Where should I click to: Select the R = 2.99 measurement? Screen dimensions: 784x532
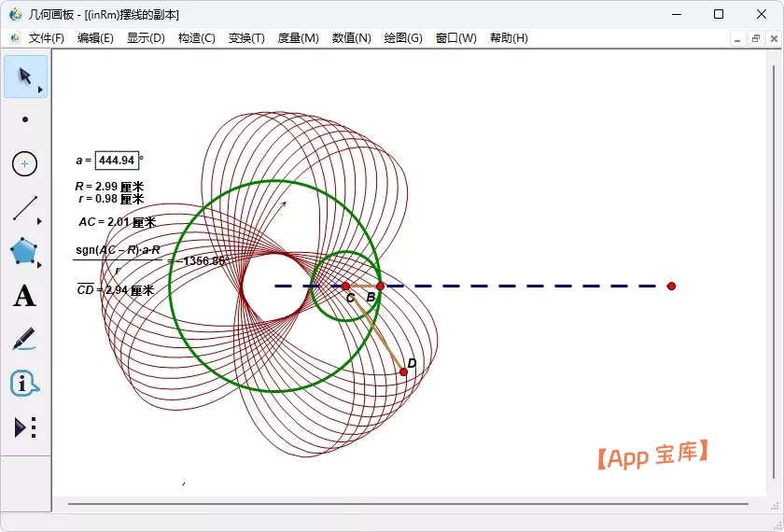(109, 187)
